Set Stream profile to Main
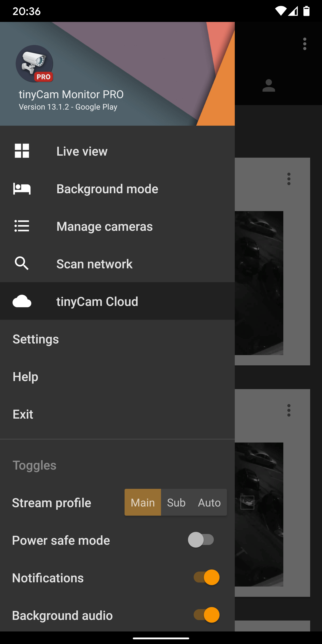This screenshot has height=644, width=322. [x=143, y=502]
